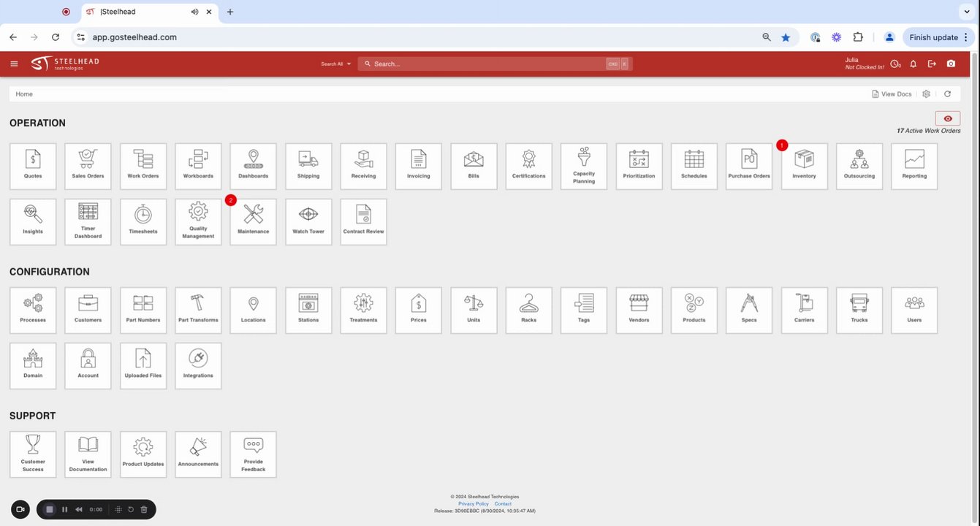The image size is (980, 526).
Task: Toggle the red eye visibility button
Action: (x=948, y=118)
